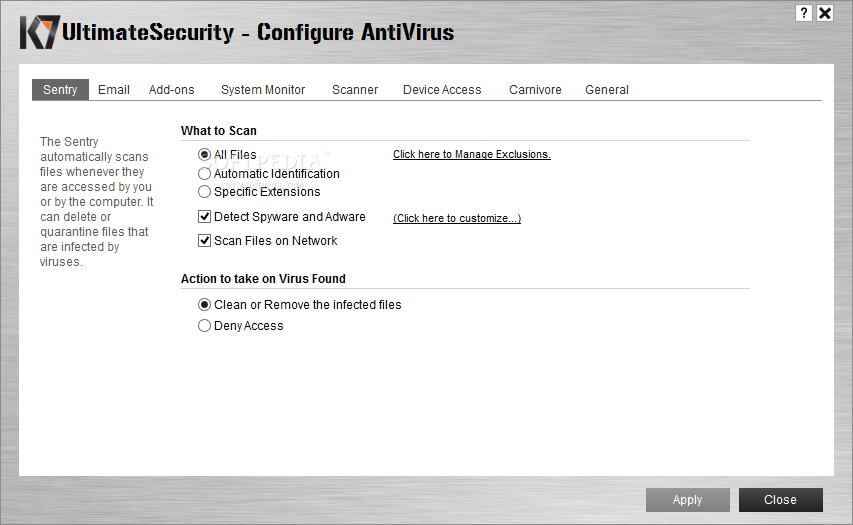Choose Specific Extensions scan option
Screen dimensions: 853x525
point(204,192)
